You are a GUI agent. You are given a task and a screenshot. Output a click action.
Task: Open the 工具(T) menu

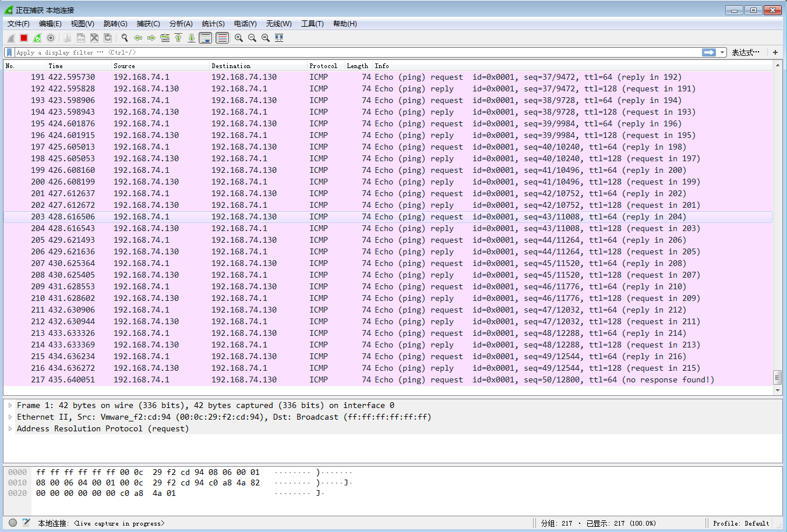pyautogui.click(x=312, y=24)
